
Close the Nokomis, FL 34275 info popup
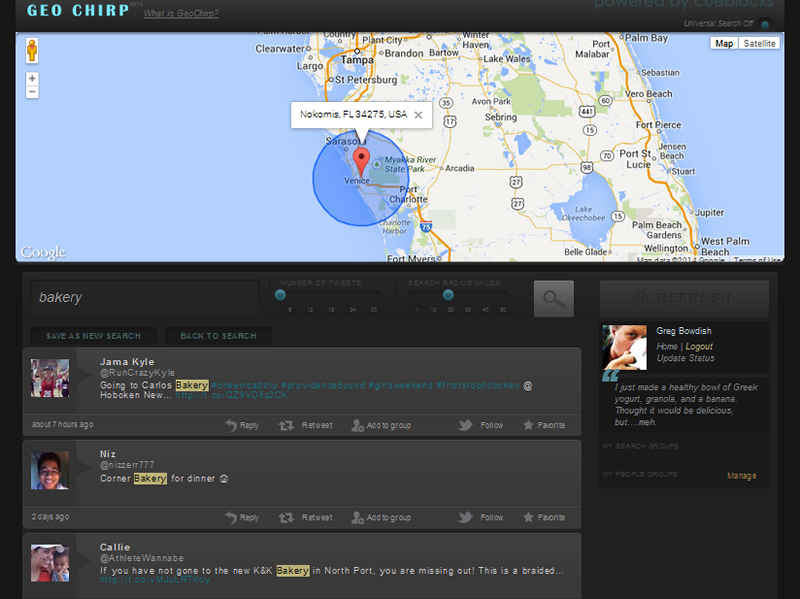click(418, 115)
